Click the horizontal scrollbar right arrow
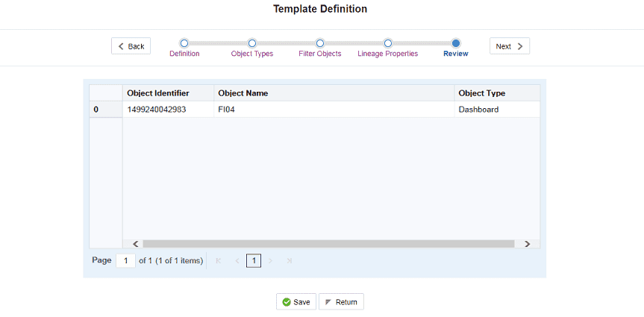This screenshot has height=317, width=644. tap(528, 244)
